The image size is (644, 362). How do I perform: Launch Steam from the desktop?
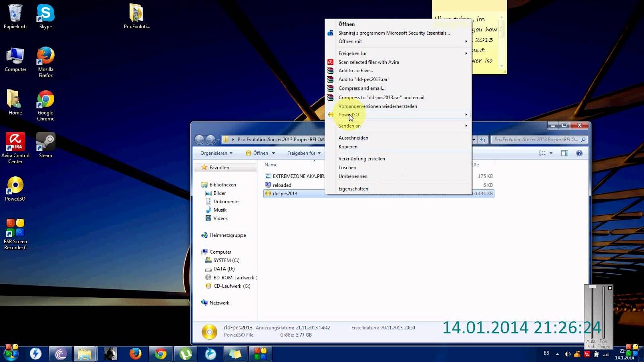pos(46,145)
